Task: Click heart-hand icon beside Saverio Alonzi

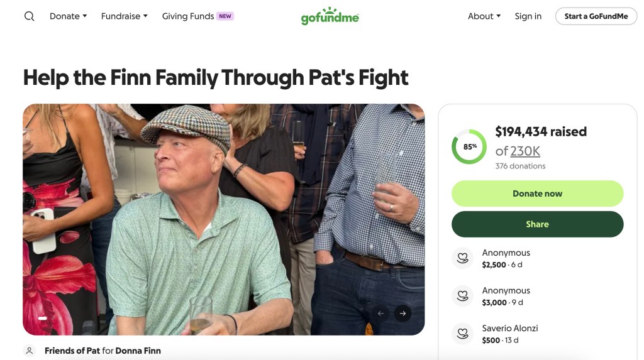Action: click(x=463, y=334)
